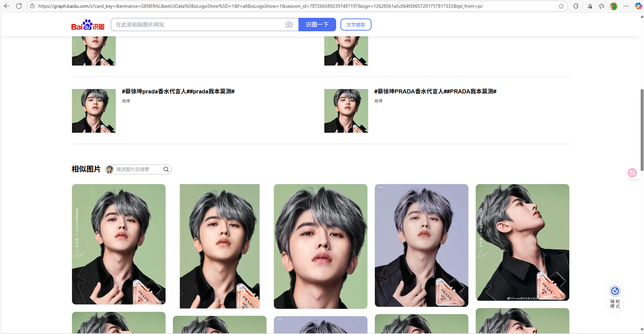Click the 相似图片 heading
This screenshot has width=644, height=334.
[x=86, y=169]
